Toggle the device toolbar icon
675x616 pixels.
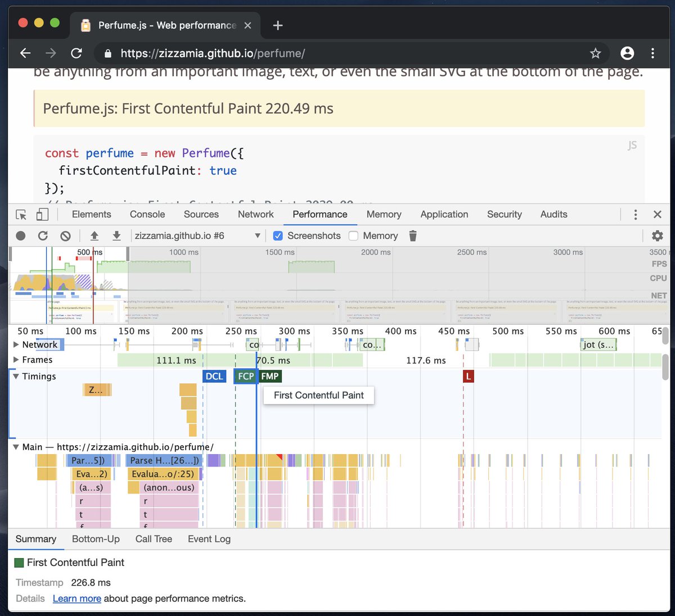coord(42,215)
